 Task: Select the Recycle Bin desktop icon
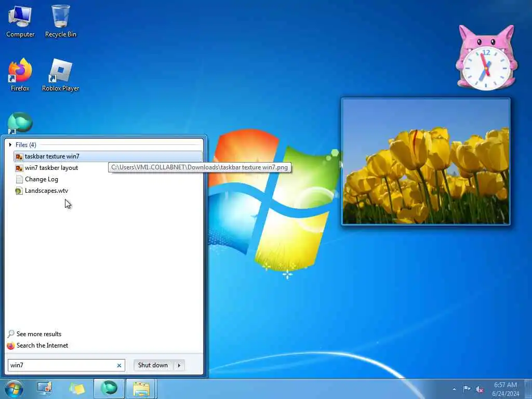[60, 21]
